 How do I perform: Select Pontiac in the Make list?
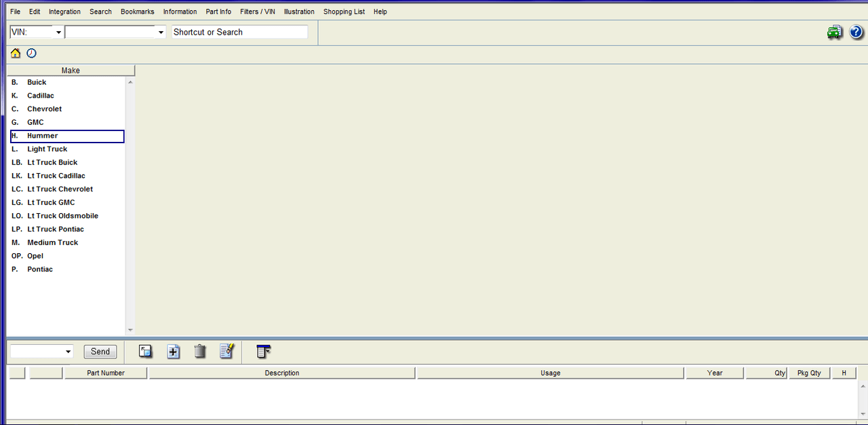pyautogui.click(x=66, y=269)
